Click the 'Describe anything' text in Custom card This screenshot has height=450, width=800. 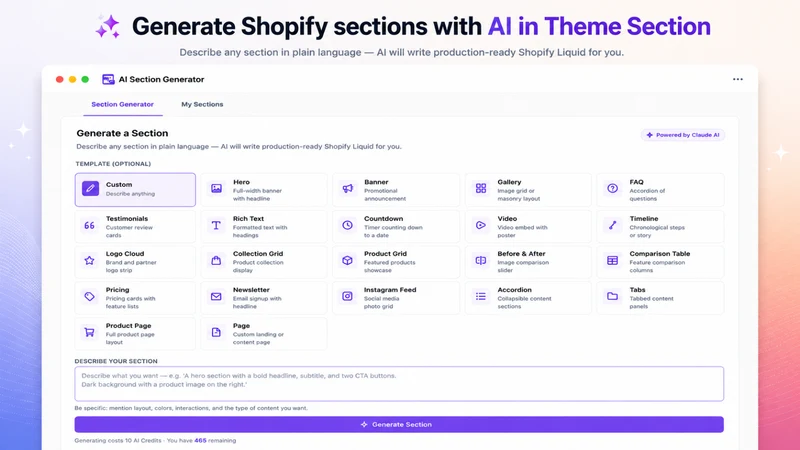pyautogui.click(x=131, y=194)
